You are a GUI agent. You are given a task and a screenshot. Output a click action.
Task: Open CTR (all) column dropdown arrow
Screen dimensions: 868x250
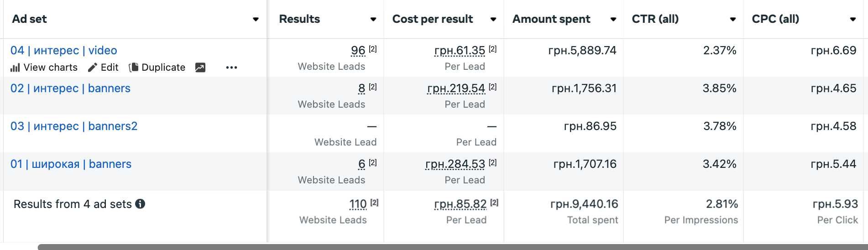pos(733,19)
